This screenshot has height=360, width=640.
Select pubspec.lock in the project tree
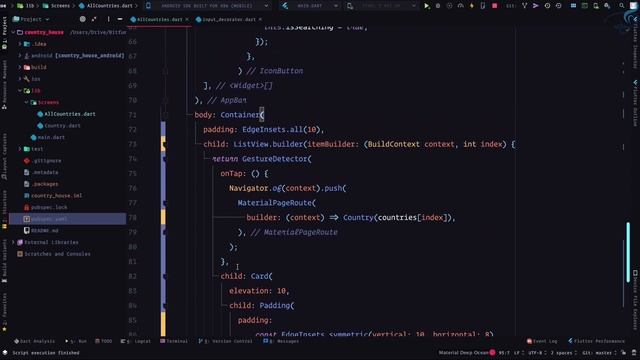pos(49,207)
